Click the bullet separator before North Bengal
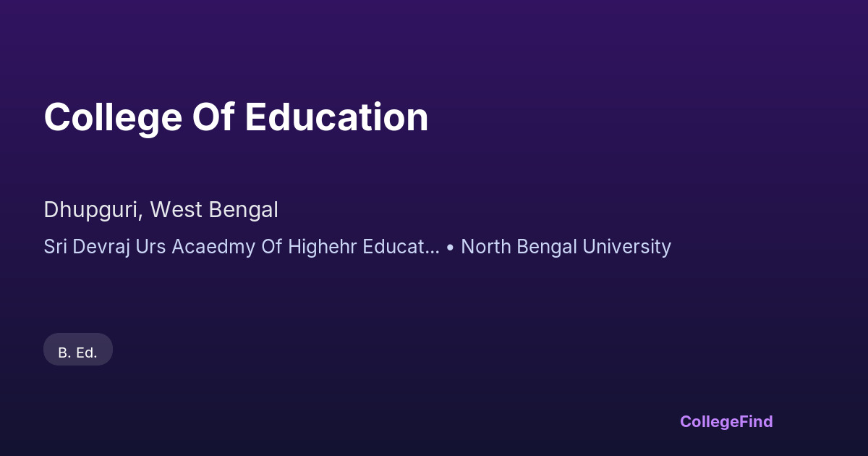Screen dimensions: 868x456 450,248
